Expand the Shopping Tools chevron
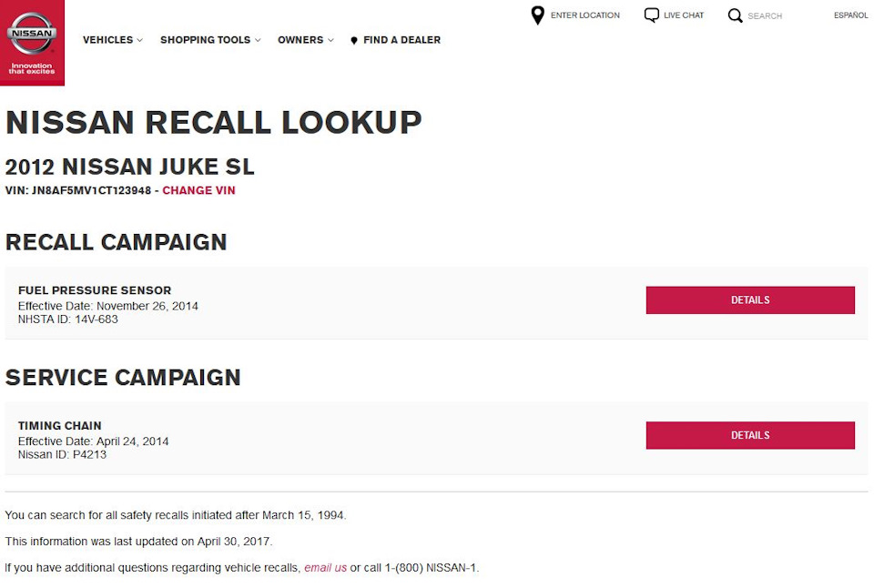Viewport: 874px width, 588px height. (x=258, y=40)
